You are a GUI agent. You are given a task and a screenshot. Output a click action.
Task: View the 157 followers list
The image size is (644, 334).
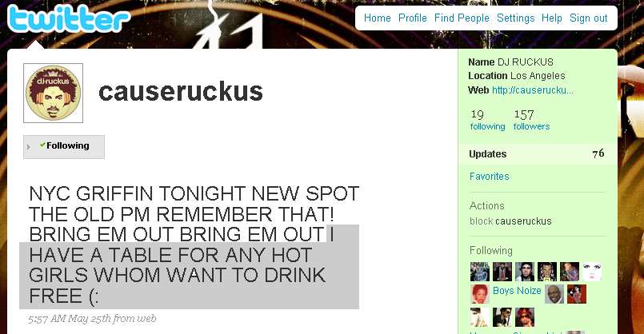[531, 120]
